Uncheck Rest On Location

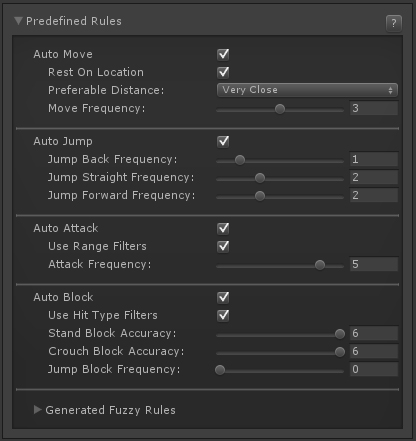[x=223, y=72]
